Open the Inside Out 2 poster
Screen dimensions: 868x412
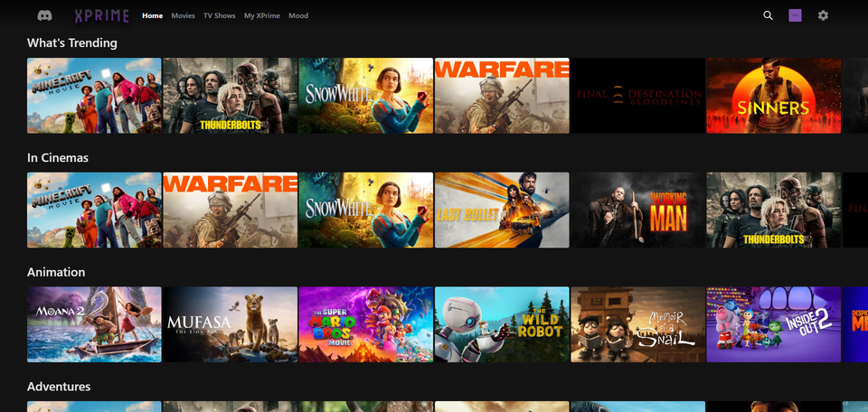tap(773, 324)
